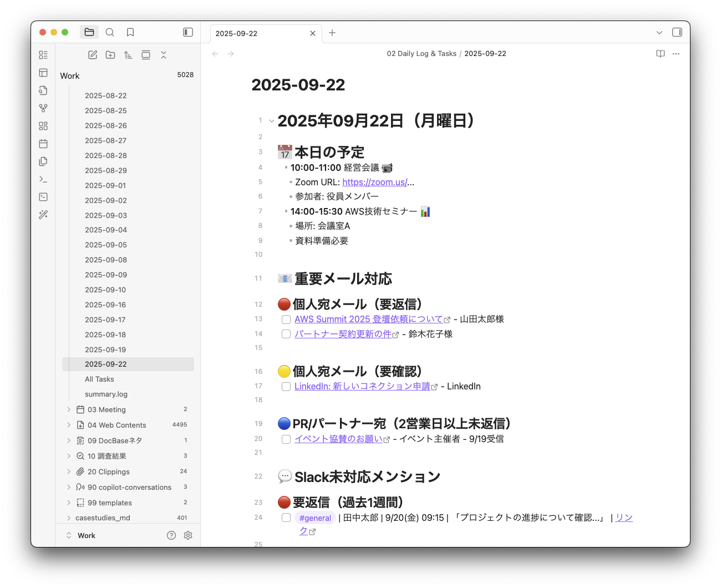
Task: Change sort order icon
Action: 128,55
